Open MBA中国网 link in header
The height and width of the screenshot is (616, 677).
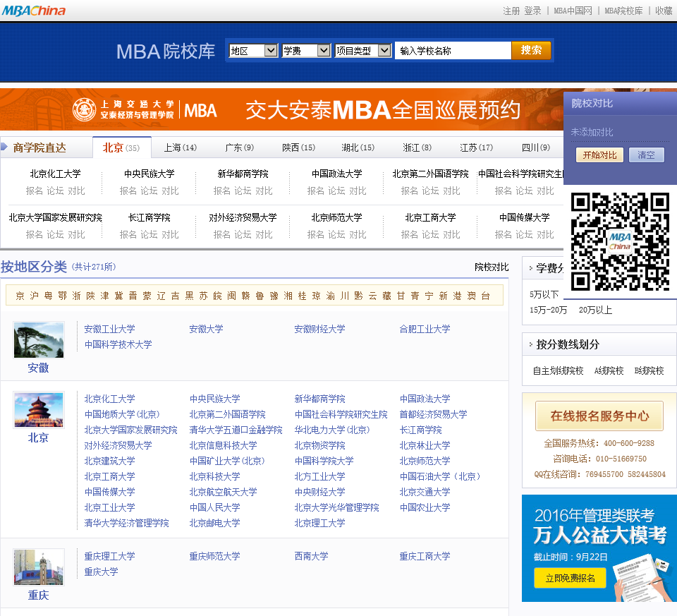click(x=573, y=11)
